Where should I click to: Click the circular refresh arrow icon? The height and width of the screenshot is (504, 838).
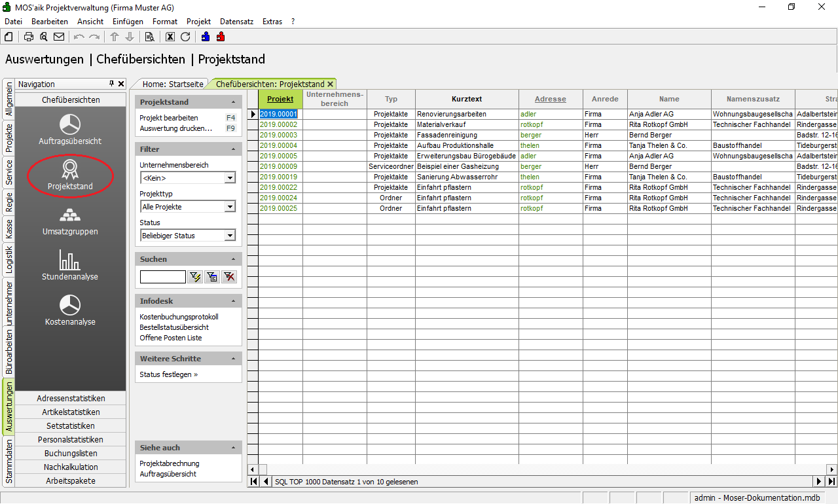185,37
